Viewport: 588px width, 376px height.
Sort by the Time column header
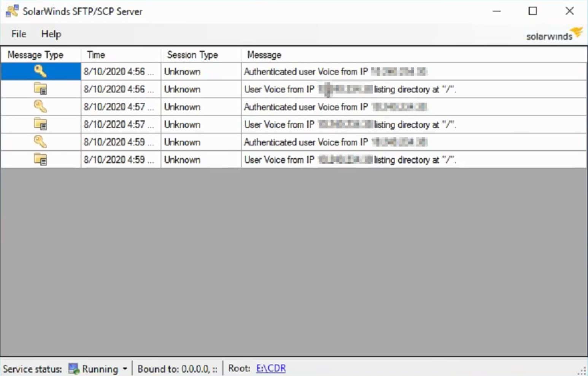point(121,55)
